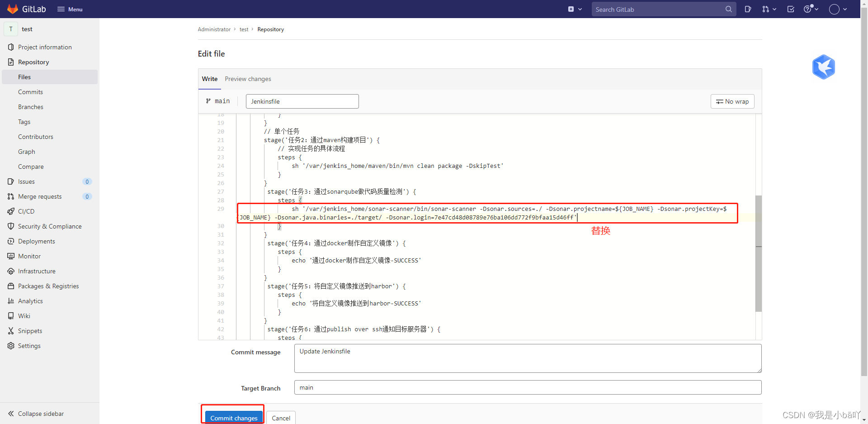Click the Cancel button
Screen dimensions: 868x424
pyautogui.click(x=281, y=418)
